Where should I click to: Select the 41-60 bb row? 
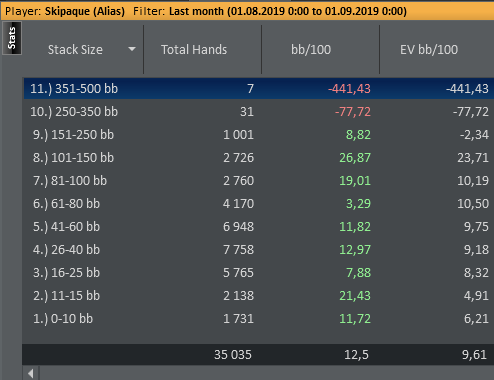coord(259,227)
